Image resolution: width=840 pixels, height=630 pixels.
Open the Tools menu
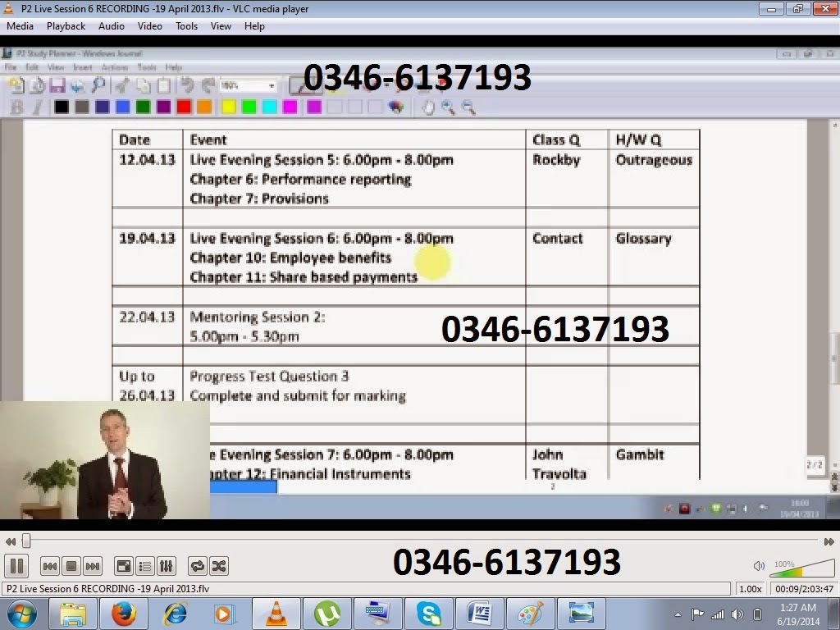click(186, 26)
